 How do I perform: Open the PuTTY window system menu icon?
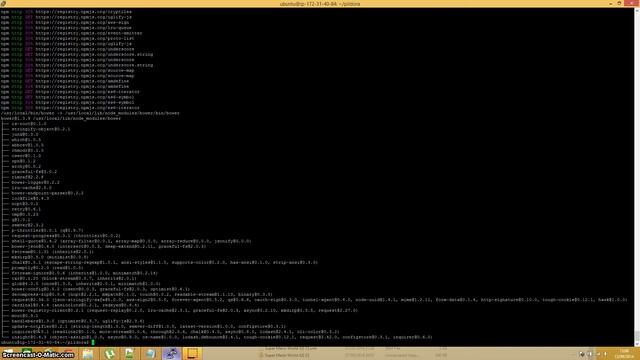tap(3, 3)
